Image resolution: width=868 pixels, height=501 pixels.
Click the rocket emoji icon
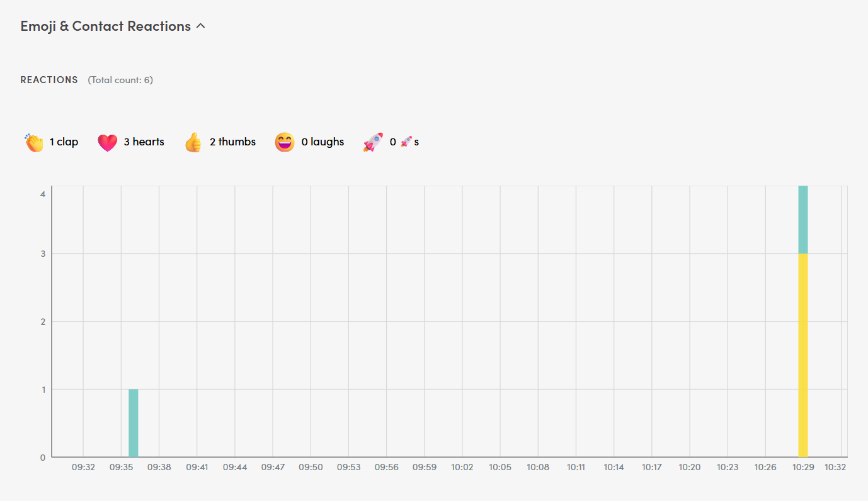(x=373, y=142)
